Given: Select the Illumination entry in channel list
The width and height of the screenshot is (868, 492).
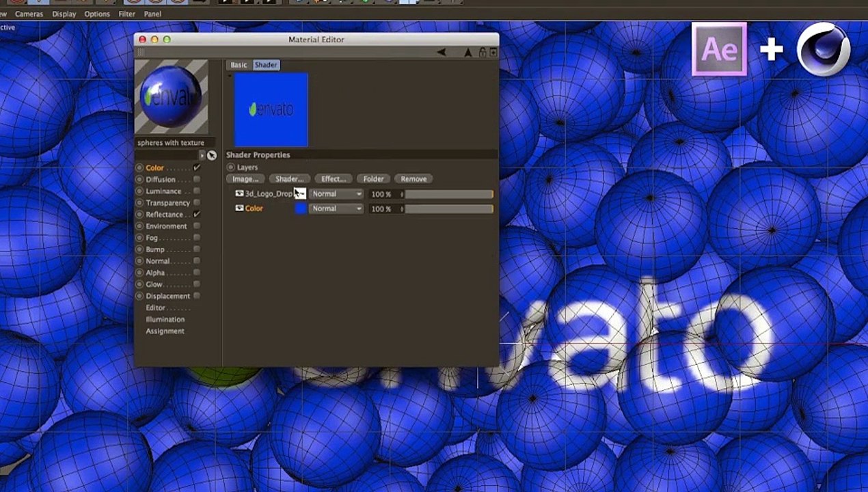Looking at the screenshot, I should click(x=165, y=319).
